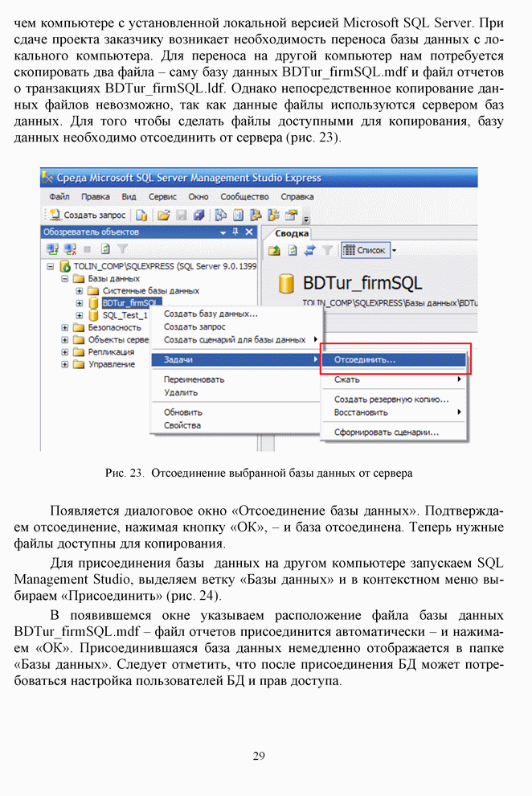Switch to the Сводка tab
This screenshot has height=796, width=532.
click(x=293, y=233)
